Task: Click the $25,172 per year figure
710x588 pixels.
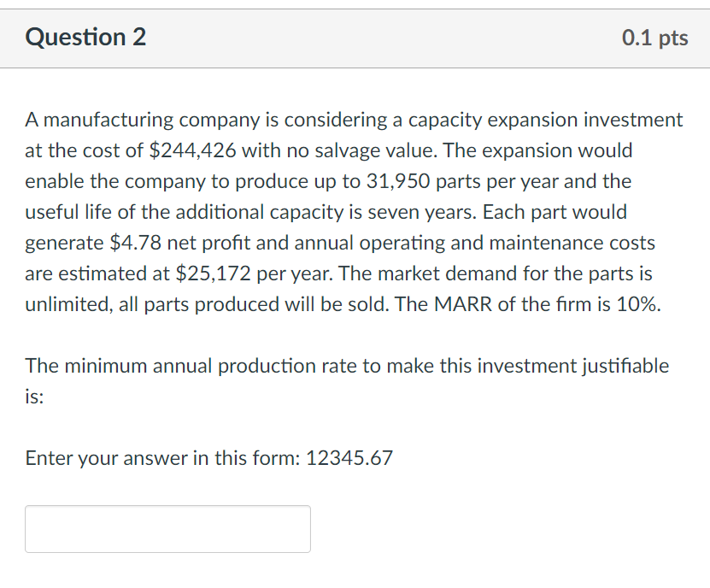Action: pos(213,273)
